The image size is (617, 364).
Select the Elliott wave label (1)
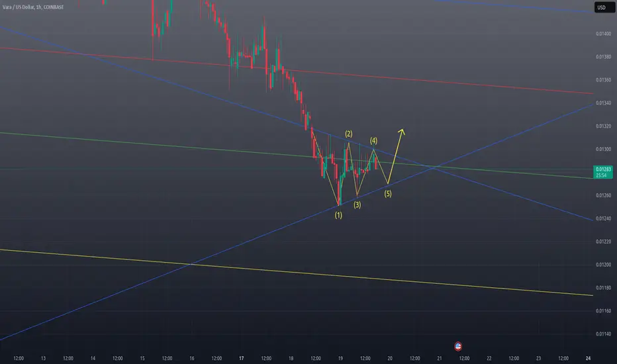[338, 215]
